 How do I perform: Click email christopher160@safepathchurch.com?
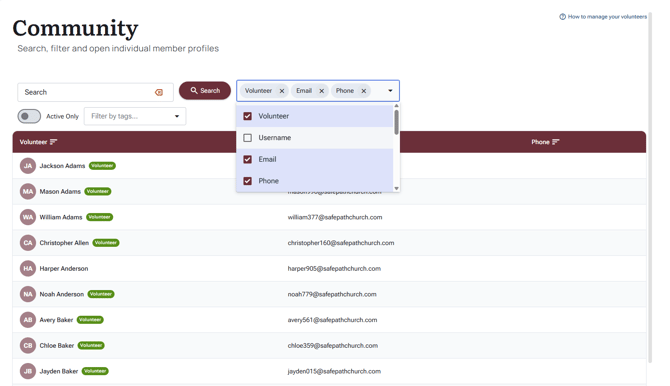(341, 243)
